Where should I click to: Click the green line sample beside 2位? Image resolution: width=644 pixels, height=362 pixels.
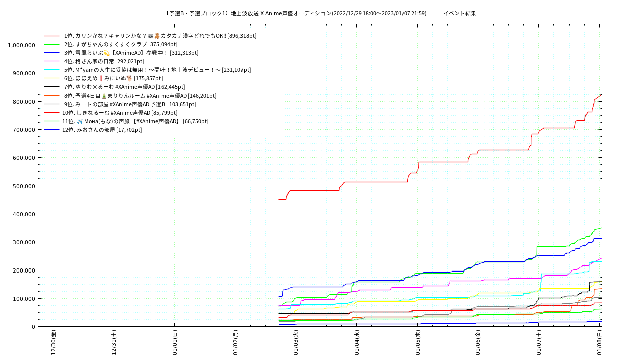point(52,45)
